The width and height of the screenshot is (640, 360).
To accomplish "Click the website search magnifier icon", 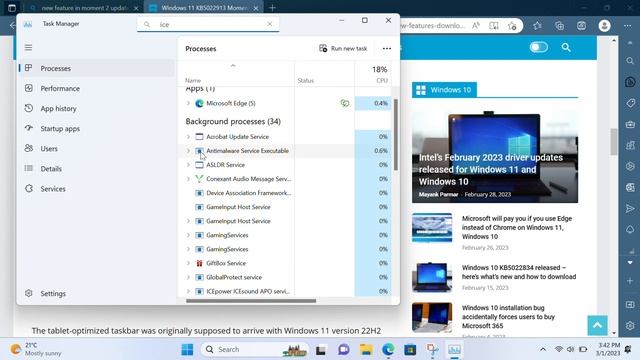I will pos(566,47).
